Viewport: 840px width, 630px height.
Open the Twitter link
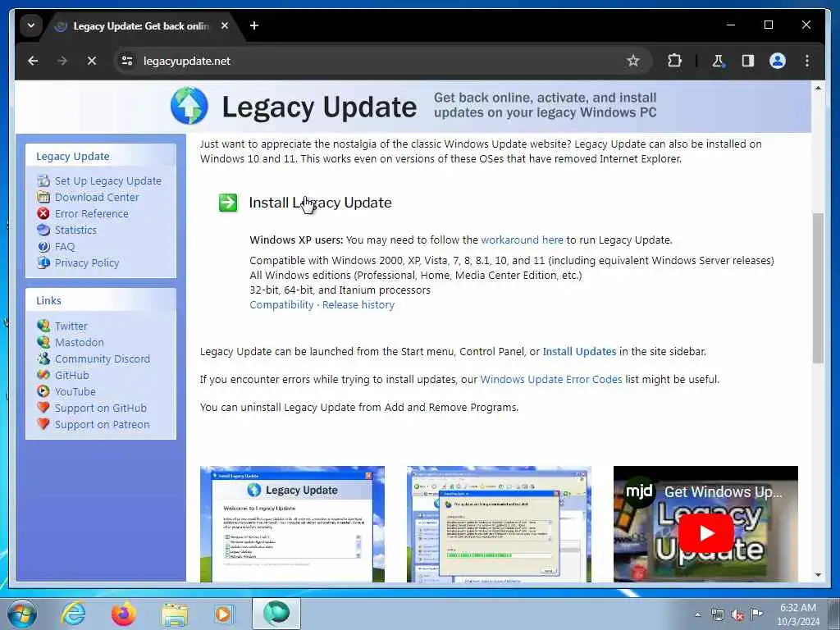click(71, 326)
